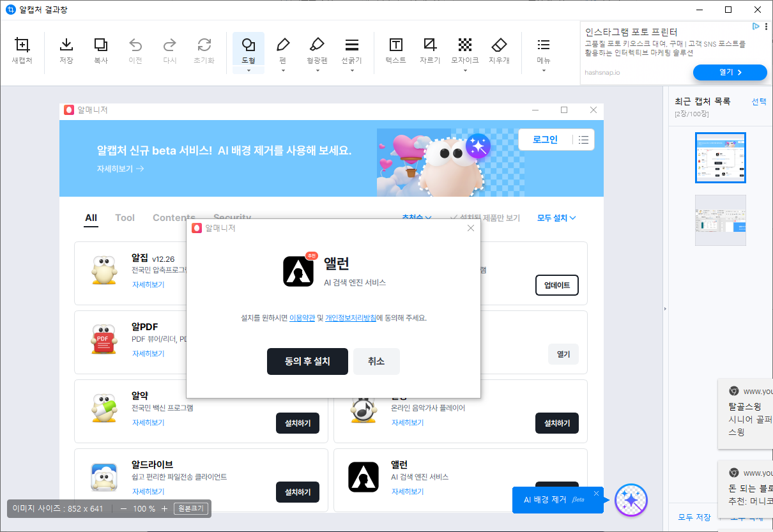Open the list menu icon beside 로그인
This screenshot has width=773, height=532.
[x=584, y=140]
